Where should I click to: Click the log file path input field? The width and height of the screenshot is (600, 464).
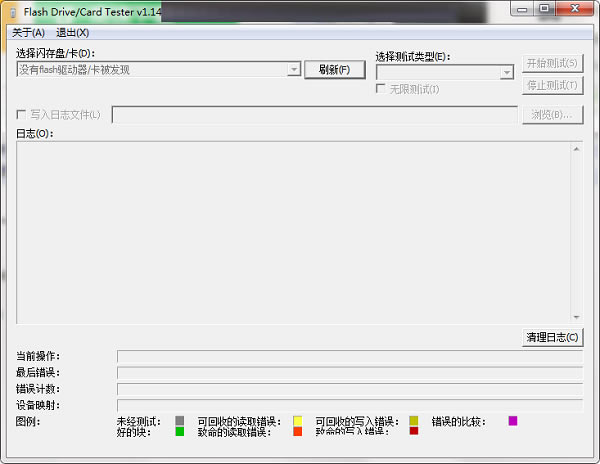coord(315,115)
